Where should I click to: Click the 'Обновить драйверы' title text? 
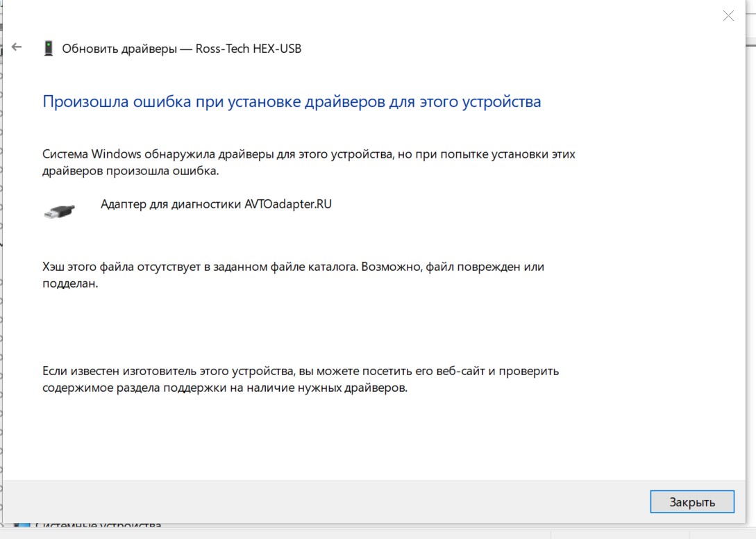tap(119, 49)
